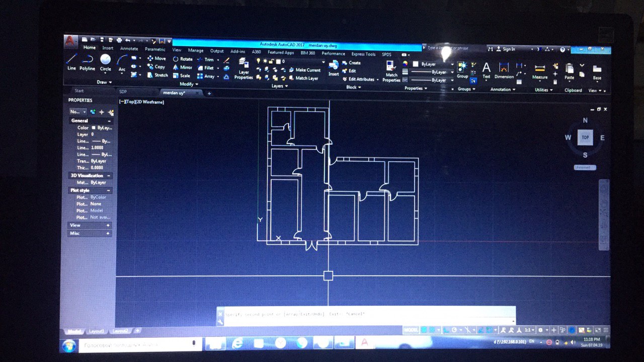
Task: Open the Express Tools ribbon tab
Action: click(x=363, y=54)
